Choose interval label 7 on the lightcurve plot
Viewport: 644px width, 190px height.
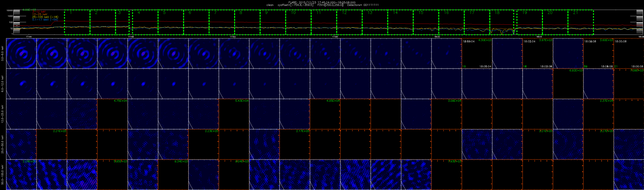click(215, 13)
